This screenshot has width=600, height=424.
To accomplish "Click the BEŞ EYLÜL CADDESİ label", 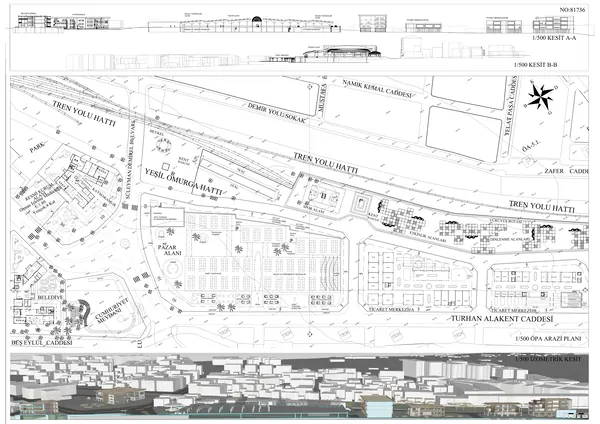I will (x=42, y=342).
